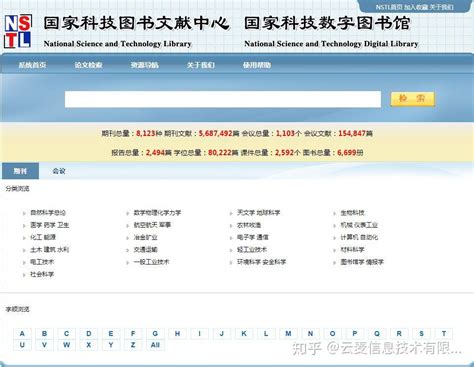The height and width of the screenshot is (367, 474).
Task: Switch to the 会议 tab
Action: (x=59, y=171)
